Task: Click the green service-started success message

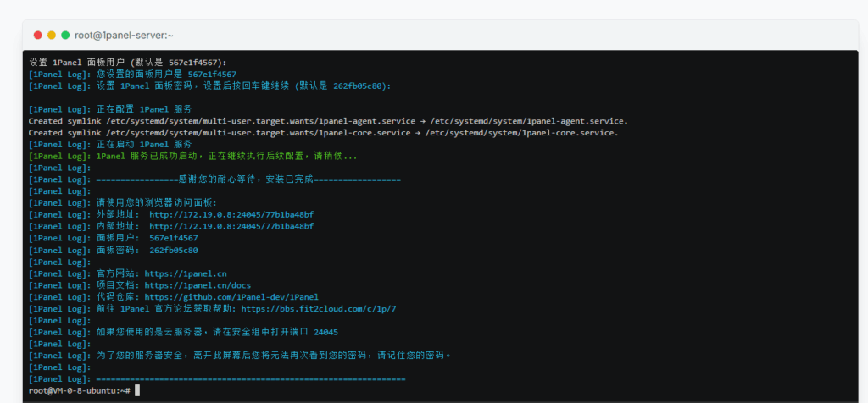Action: 193,156
